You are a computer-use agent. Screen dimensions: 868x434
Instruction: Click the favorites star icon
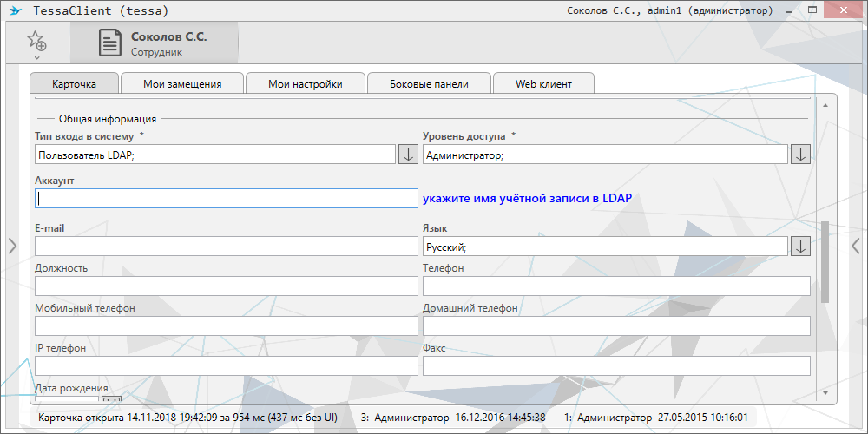point(36,41)
